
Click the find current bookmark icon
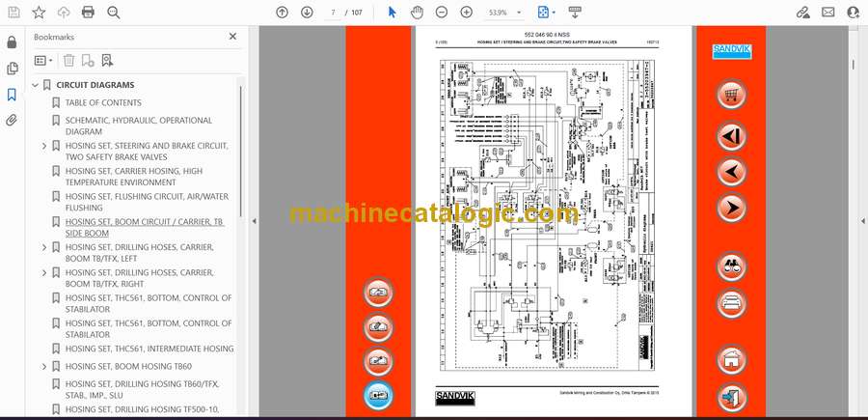tap(107, 61)
